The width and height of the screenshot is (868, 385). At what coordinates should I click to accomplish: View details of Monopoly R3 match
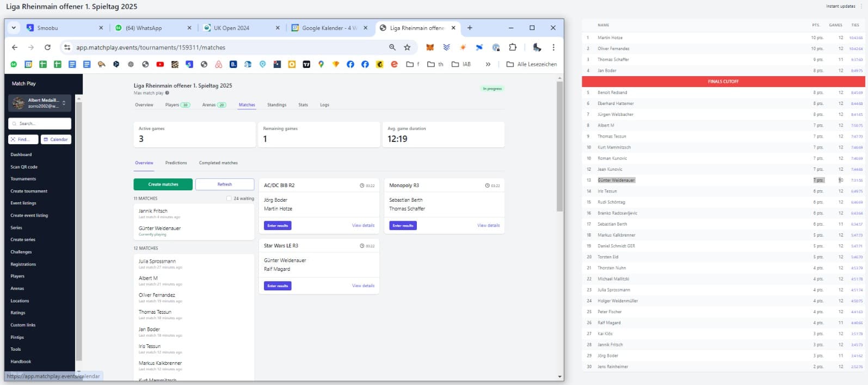pos(488,225)
